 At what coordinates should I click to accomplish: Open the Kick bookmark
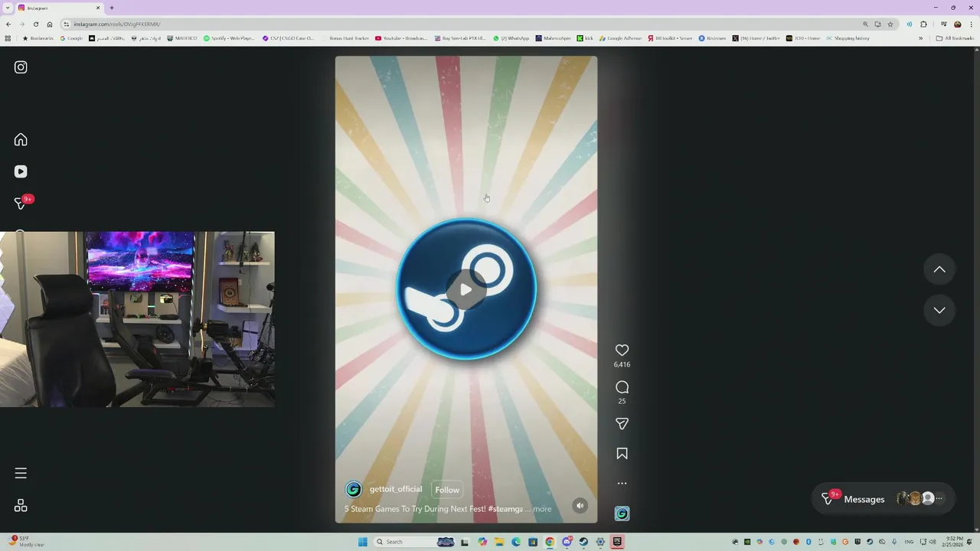[x=585, y=38]
